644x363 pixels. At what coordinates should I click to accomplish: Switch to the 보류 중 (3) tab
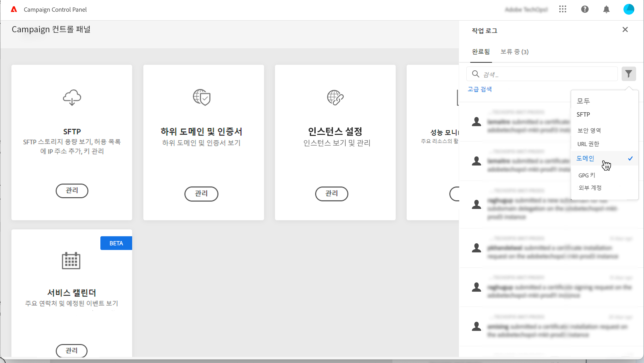(514, 52)
